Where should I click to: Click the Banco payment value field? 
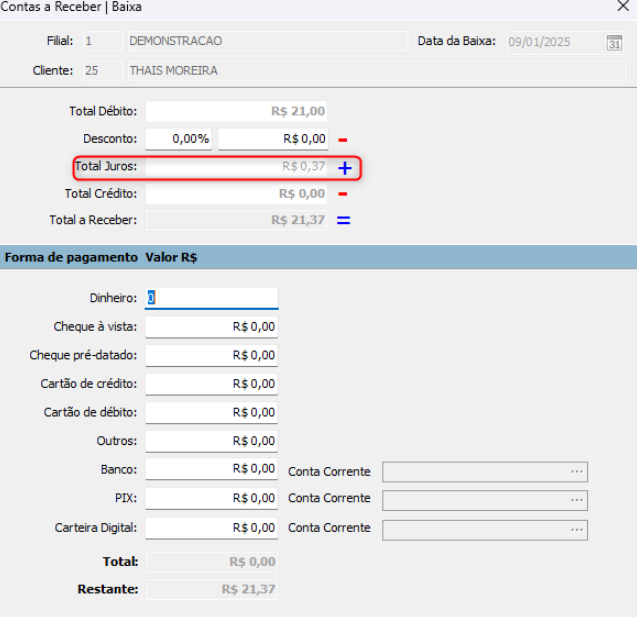[212, 469]
